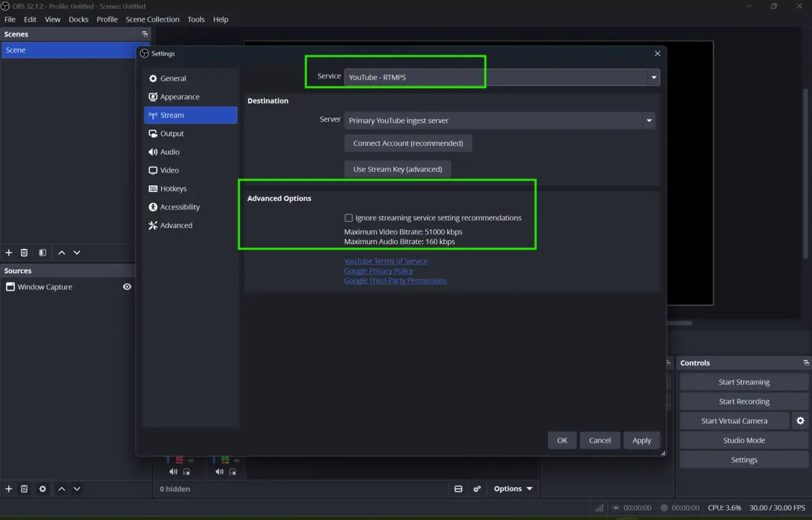Switch to Video settings page
This screenshot has height=520, width=812.
coord(191,170)
